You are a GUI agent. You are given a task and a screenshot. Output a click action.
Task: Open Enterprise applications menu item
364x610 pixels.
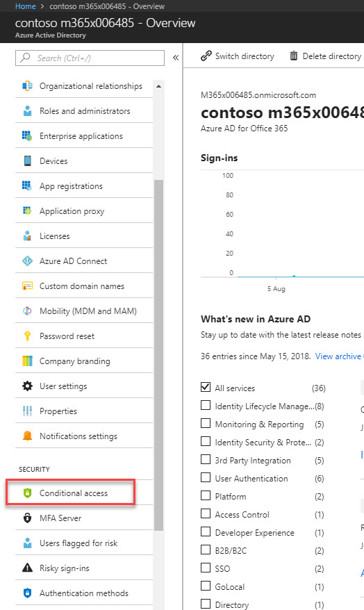tap(84, 135)
